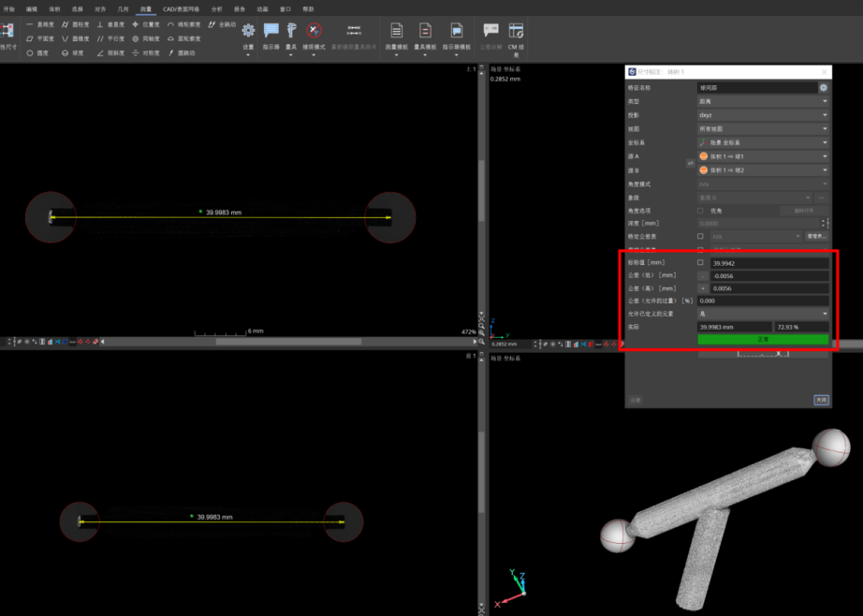Expand the 捕捉模式 dropdown arrow

tap(314, 55)
